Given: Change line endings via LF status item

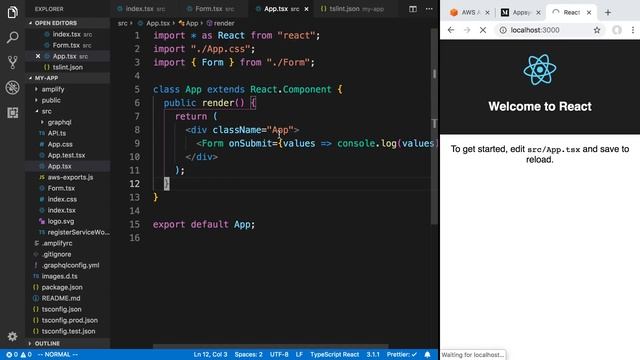Looking at the screenshot, I should tap(299, 354).
